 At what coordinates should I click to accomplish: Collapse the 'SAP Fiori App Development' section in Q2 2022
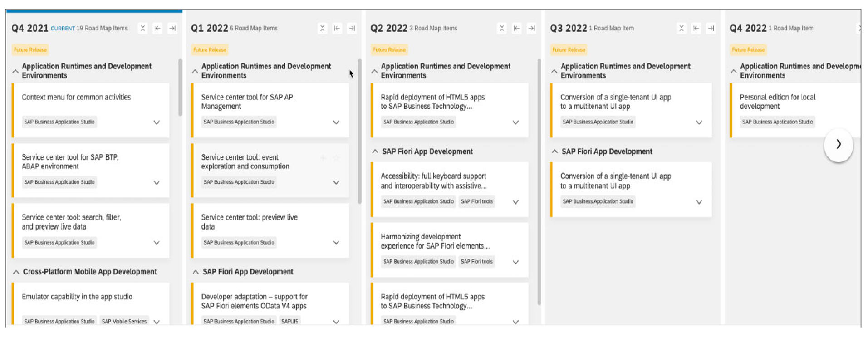pos(375,151)
